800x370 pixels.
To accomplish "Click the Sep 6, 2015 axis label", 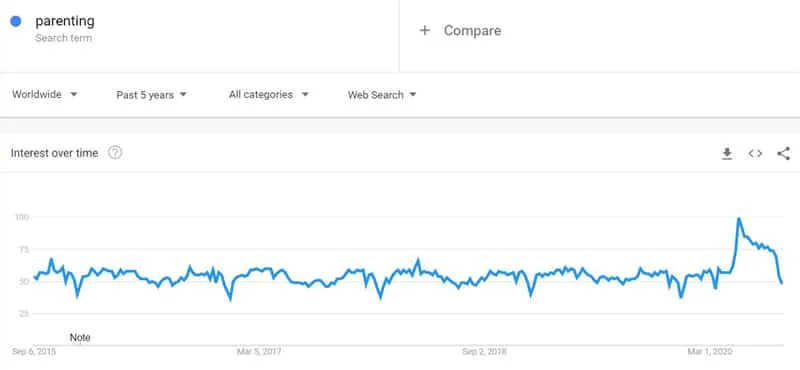I will click(34, 352).
